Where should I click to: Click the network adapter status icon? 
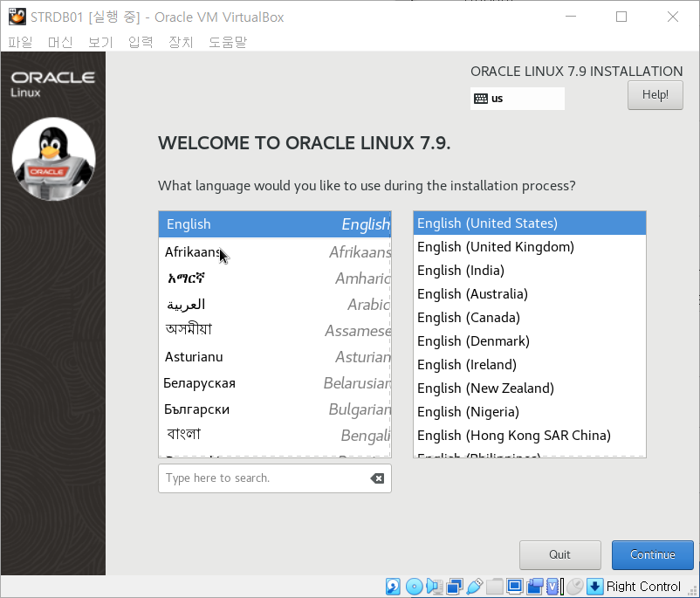pyautogui.click(x=455, y=587)
